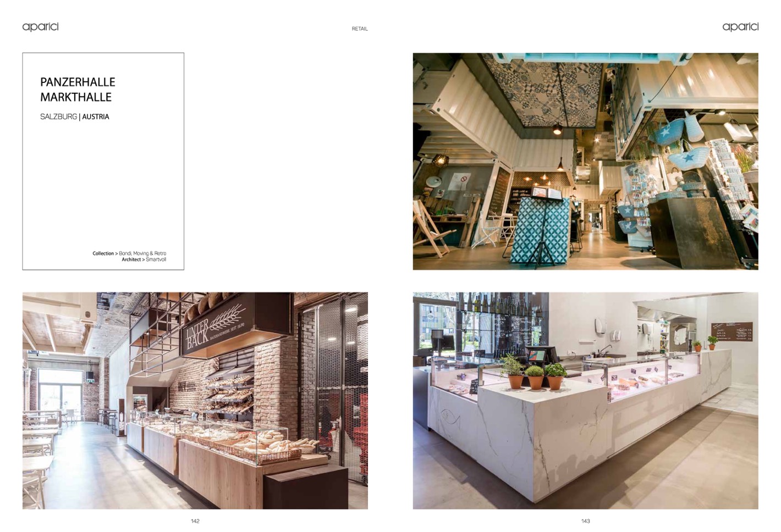
Task: Open the container market hall photo
Action: [585, 161]
